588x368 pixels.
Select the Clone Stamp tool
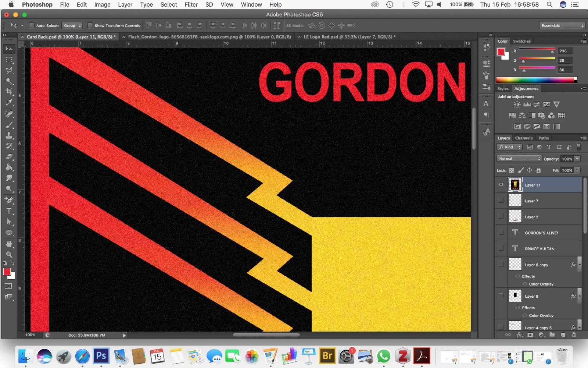[x=9, y=135]
